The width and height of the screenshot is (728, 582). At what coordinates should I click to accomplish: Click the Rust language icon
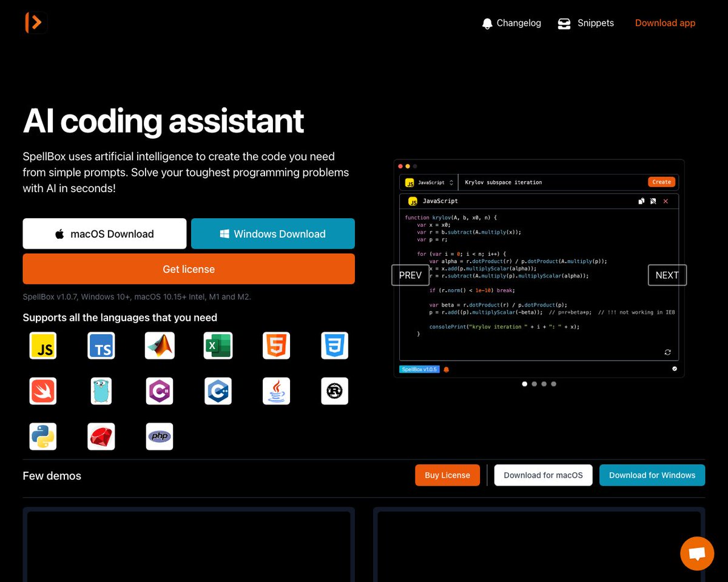point(334,390)
